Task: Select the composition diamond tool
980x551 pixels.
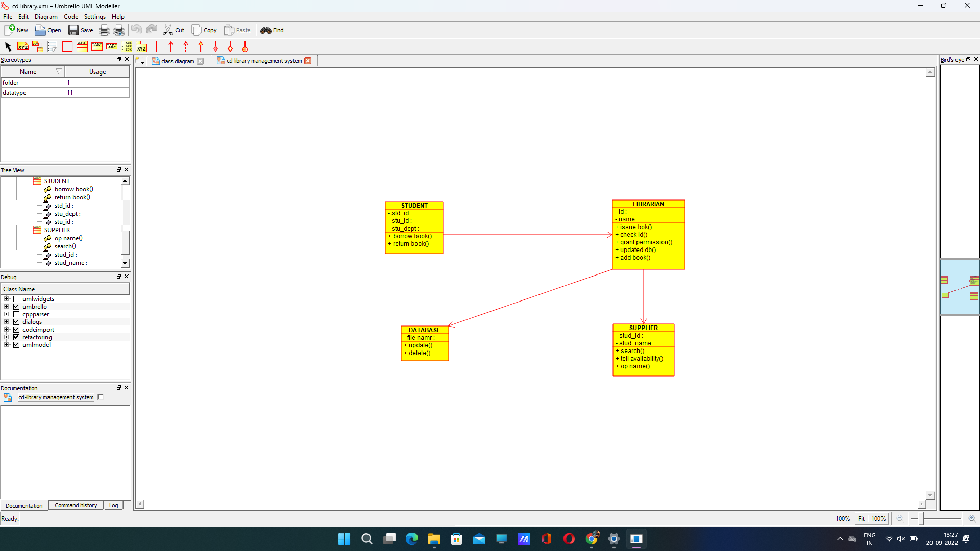Action: coord(215,46)
